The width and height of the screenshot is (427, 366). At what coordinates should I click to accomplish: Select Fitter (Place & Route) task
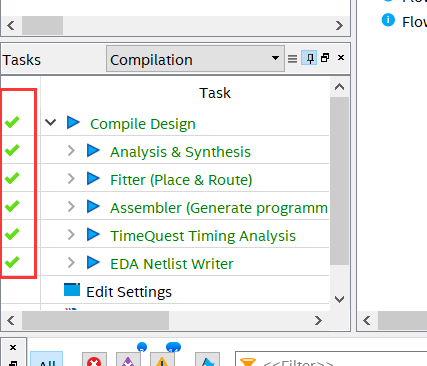point(181,180)
